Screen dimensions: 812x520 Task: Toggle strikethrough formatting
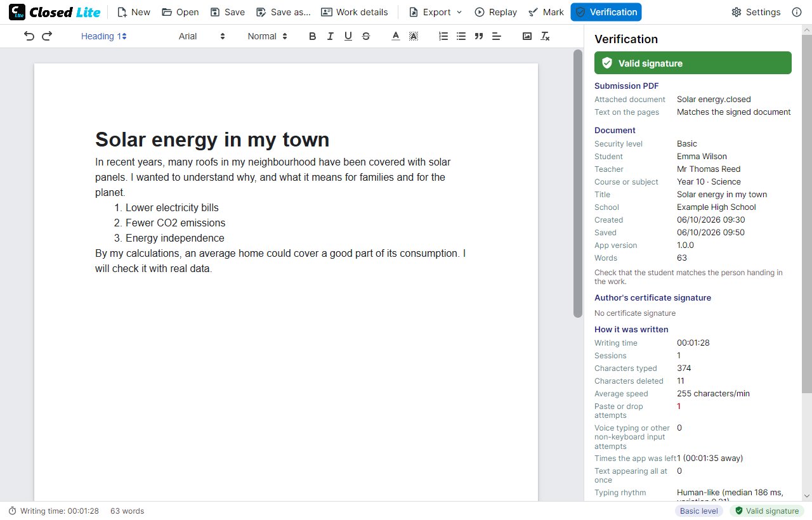pos(365,36)
